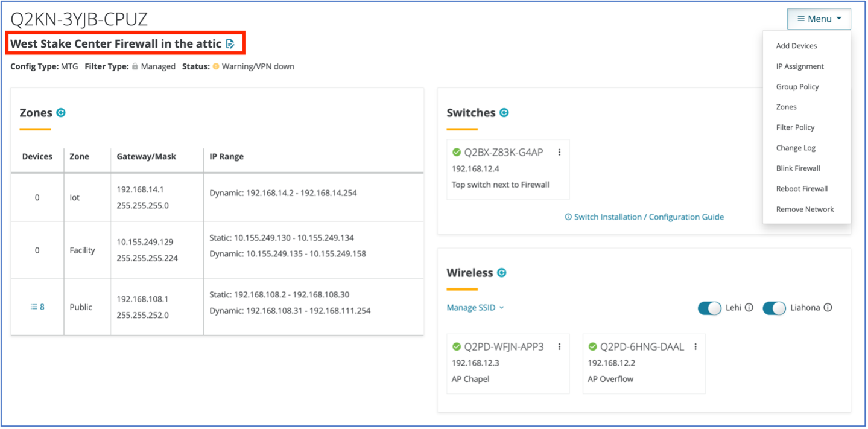
Task: Select Blink Firewall from the menu
Action: click(798, 168)
